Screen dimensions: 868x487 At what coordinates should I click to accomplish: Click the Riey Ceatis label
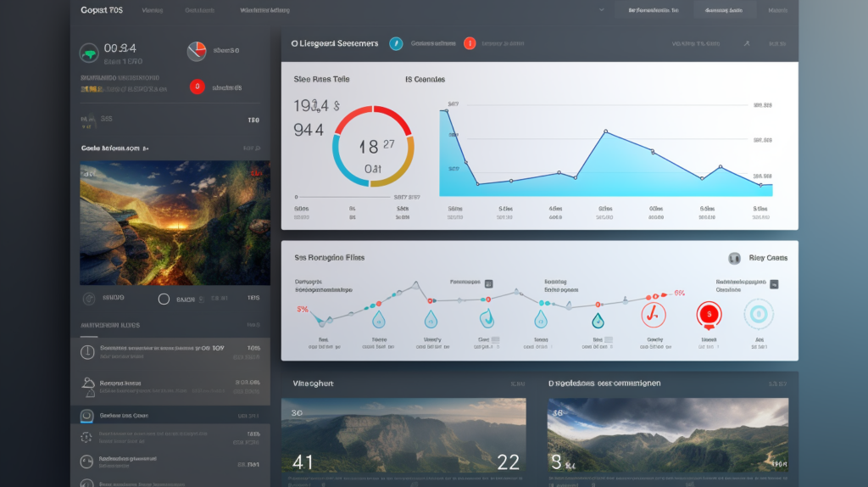coord(768,258)
